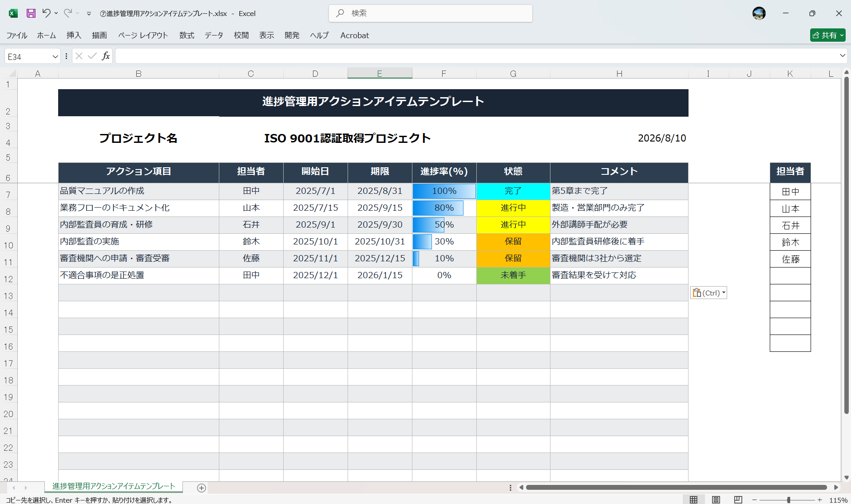Viewport: 851px width, 504px height.
Task: Select the 100% progress data bar cell
Action: (444, 191)
